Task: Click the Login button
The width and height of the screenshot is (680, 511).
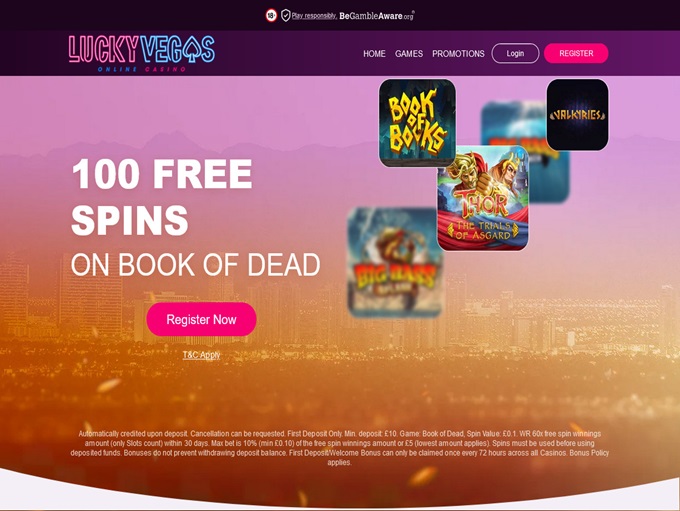Action: pyautogui.click(x=515, y=53)
